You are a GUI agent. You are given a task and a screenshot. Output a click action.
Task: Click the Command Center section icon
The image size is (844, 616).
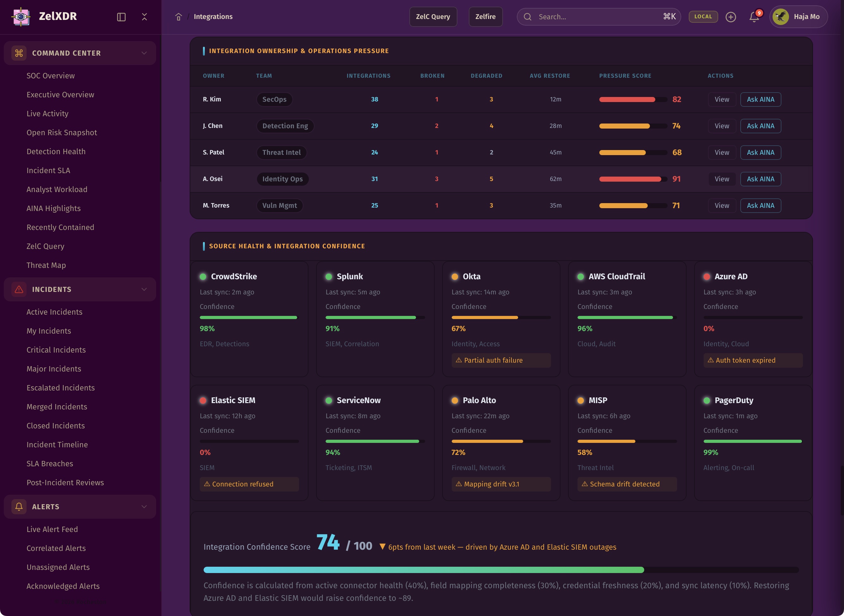[x=19, y=53]
